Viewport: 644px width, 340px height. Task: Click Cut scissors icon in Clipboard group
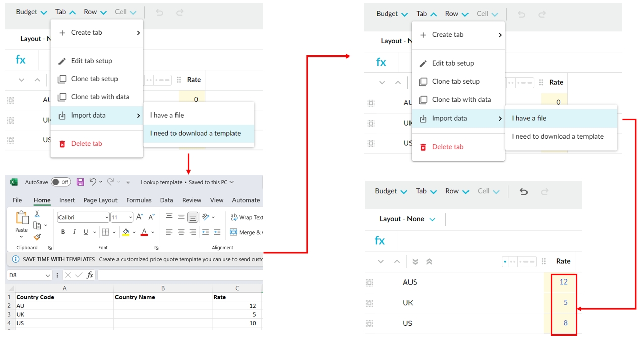[37, 214]
